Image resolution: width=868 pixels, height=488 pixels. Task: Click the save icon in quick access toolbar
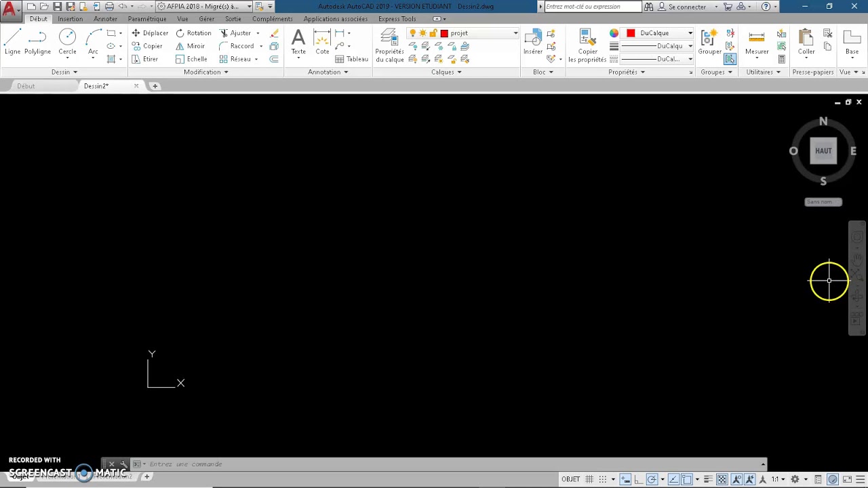coord(57,6)
